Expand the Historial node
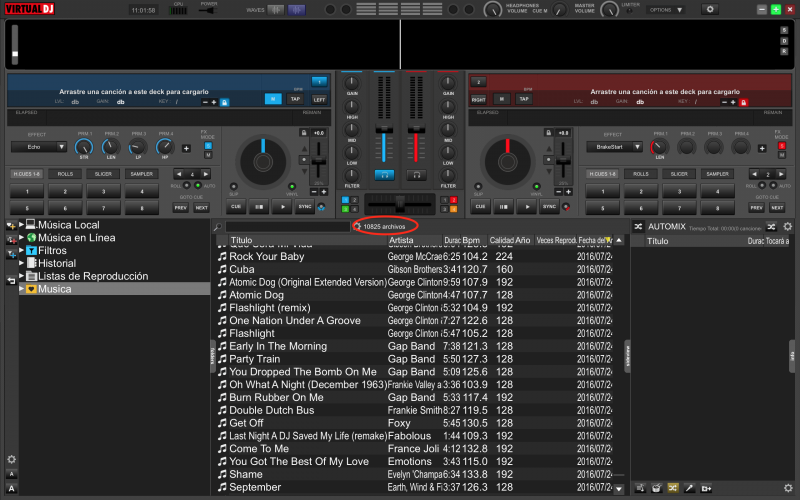800x500 pixels. [x=21, y=263]
